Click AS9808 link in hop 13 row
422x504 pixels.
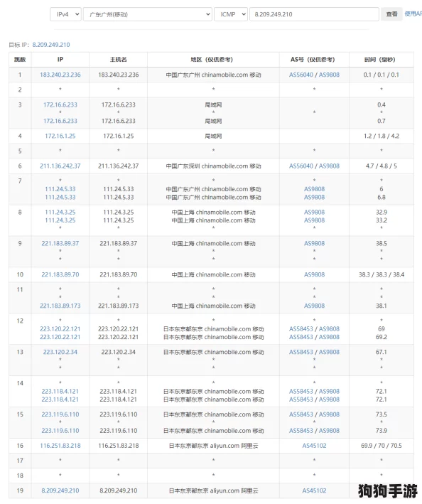pyautogui.click(x=329, y=353)
